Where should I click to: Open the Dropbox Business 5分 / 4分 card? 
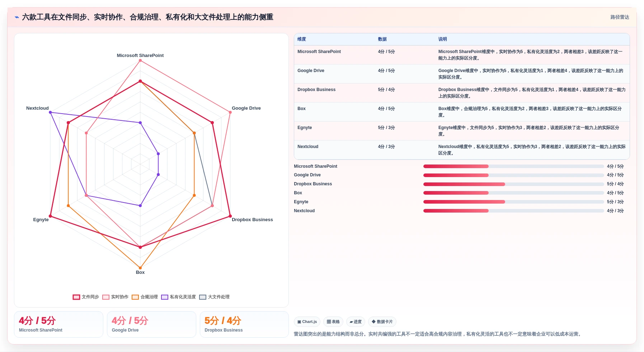point(244,324)
